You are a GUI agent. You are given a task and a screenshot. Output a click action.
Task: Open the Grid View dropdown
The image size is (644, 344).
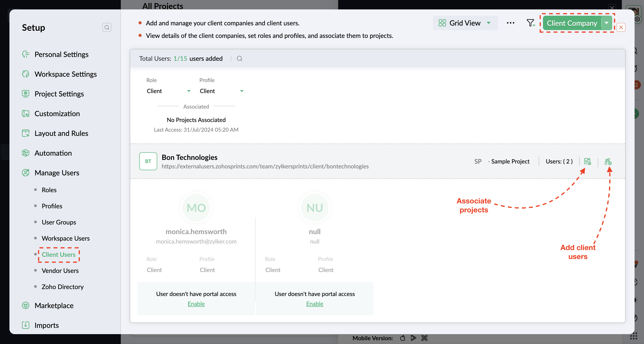(x=465, y=23)
